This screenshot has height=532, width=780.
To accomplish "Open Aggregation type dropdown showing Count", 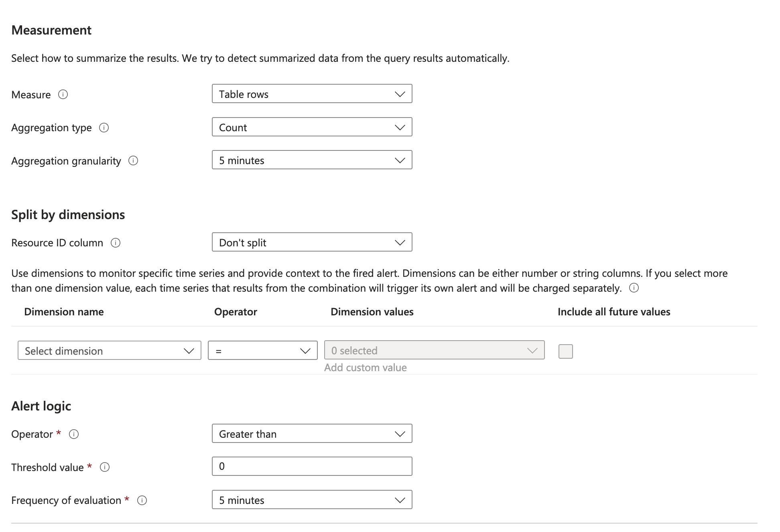I will [312, 127].
